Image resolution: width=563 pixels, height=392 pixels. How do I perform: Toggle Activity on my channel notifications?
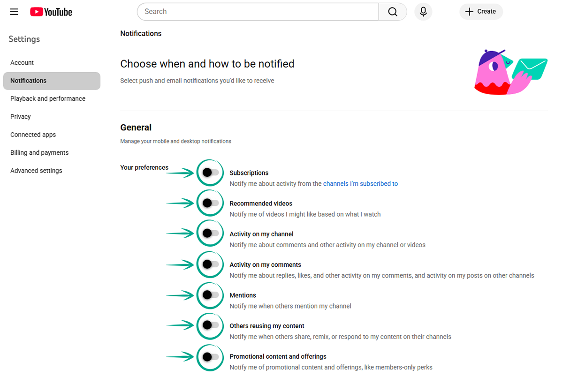[210, 234]
